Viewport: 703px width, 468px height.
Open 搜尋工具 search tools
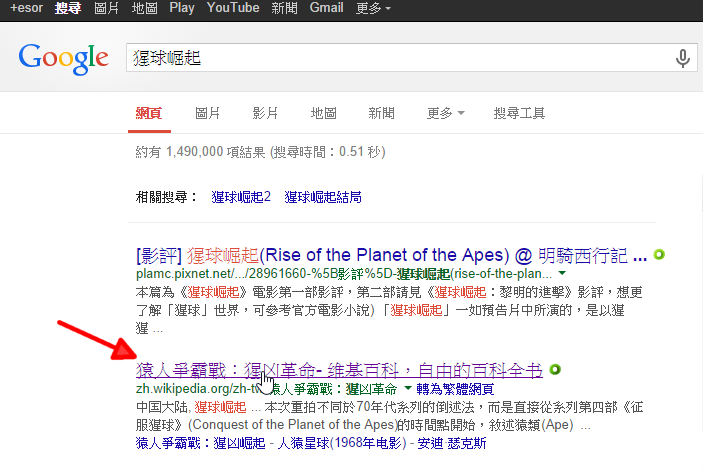pyautogui.click(x=519, y=113)
